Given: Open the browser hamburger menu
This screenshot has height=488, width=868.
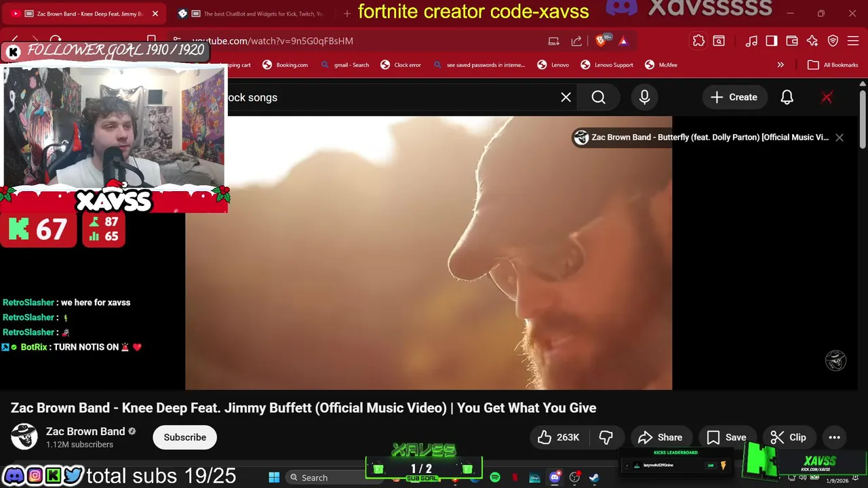Looking at the screenshot, I should (x=852, y=41).
